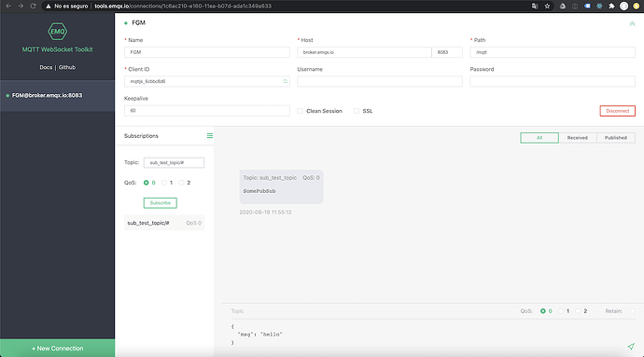Viewport: 644px width, 357px height.
Task: Toggle the Retain option
Action: click(x=633, y=311)
